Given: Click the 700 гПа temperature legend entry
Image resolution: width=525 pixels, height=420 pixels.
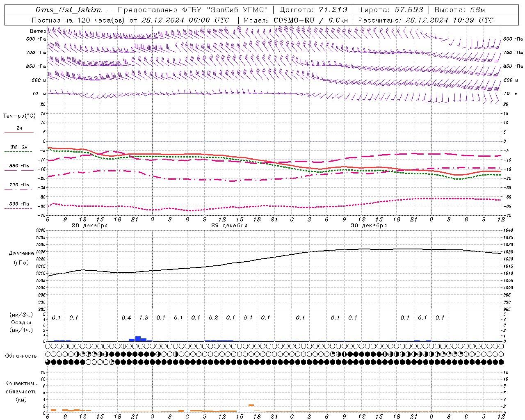Looking at the screenshot, I should pos(19,185).
